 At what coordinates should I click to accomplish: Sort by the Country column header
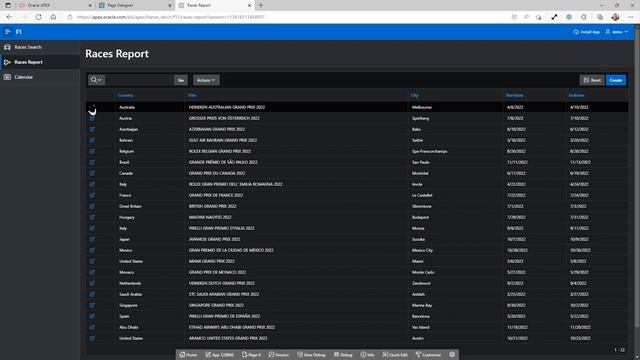(126, 95)
